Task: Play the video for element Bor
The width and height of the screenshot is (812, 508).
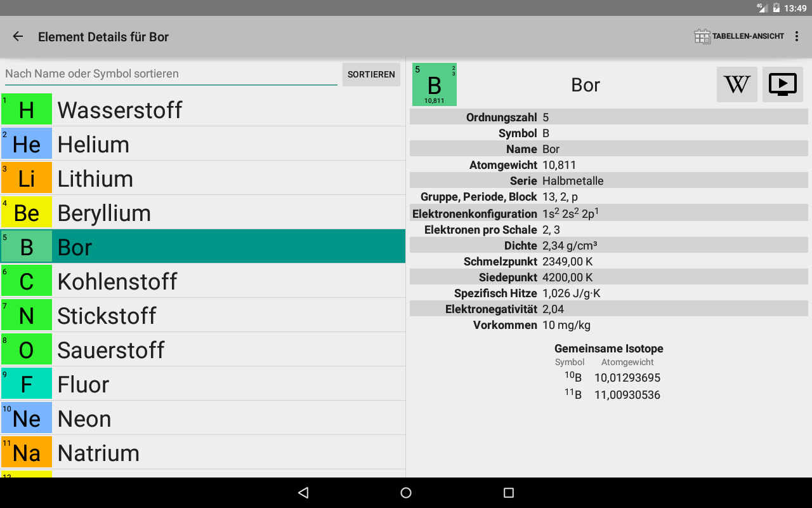Action: [782, 84]
